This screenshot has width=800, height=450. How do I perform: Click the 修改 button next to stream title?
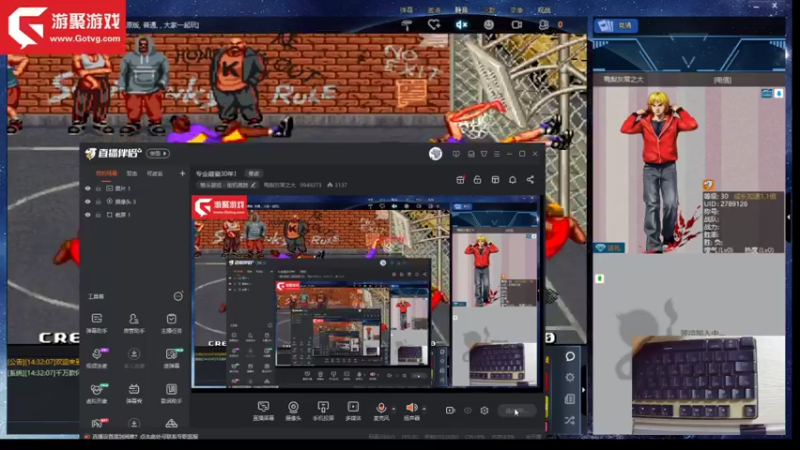point(254,173)
